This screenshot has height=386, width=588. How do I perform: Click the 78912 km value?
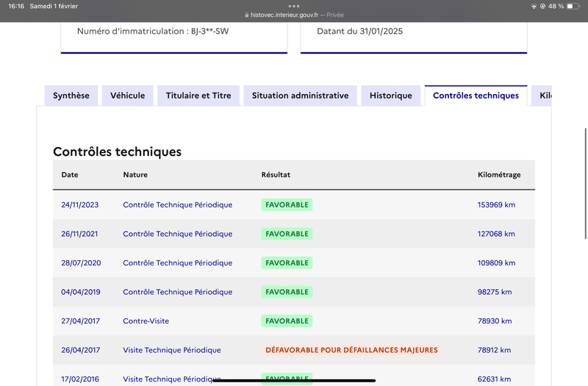(x=494, y=350)
